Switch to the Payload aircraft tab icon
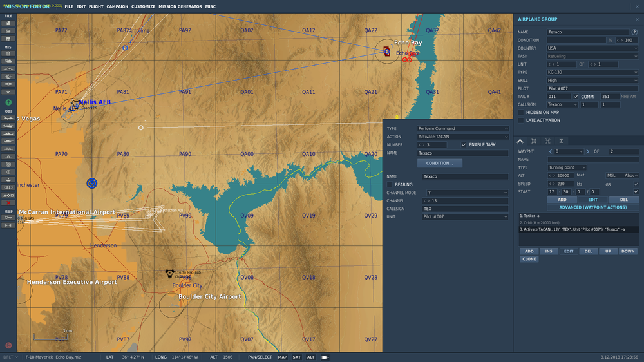The width and height of the screenshot is (644, 362). click(547, 141)
